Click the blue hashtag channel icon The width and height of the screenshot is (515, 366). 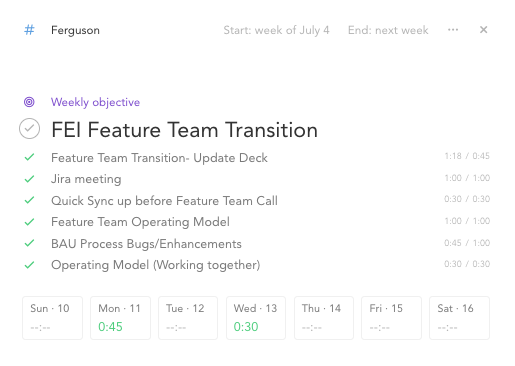coord(29,30)
